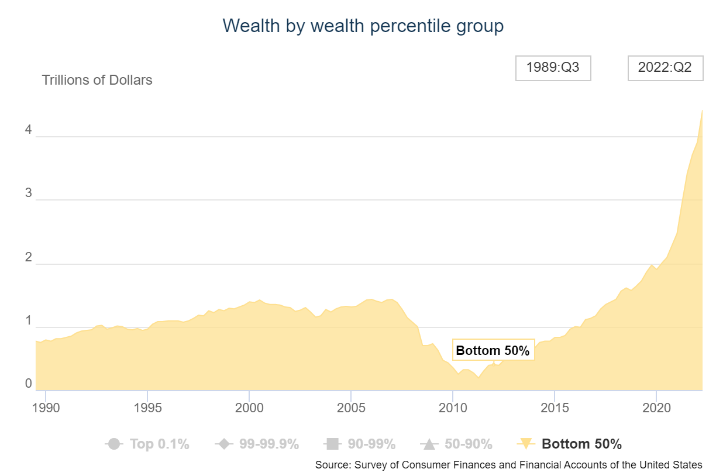Select the 2020 mark on the year axis

click(x=656, y=408)
